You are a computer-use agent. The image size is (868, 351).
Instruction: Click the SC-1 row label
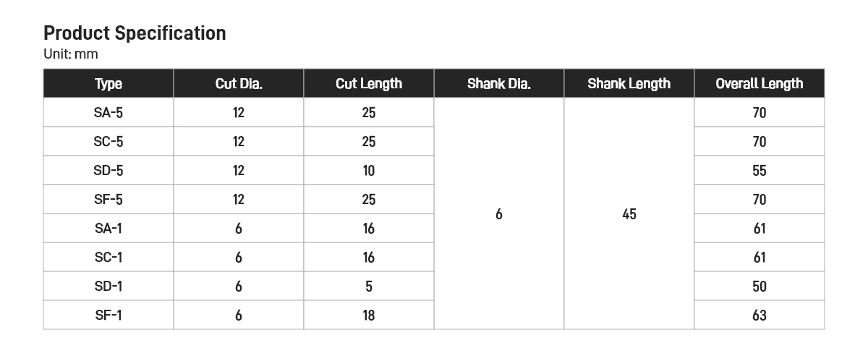pyautogui.click(x=109, y=258)
